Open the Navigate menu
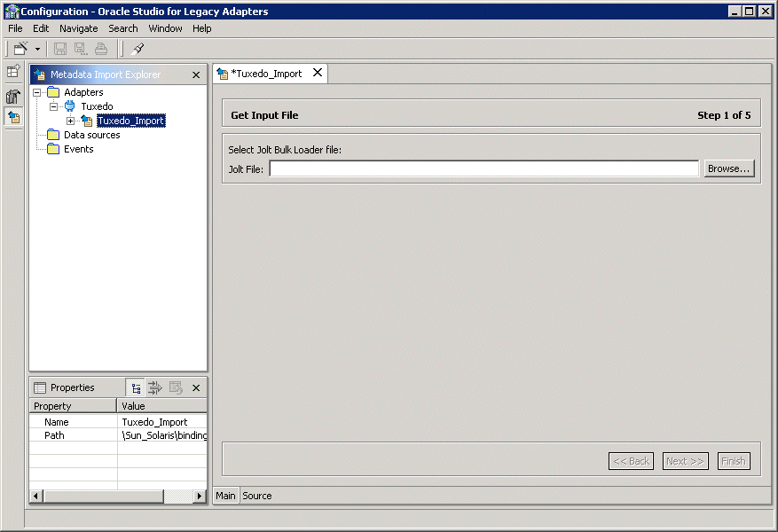 (78, 28)
